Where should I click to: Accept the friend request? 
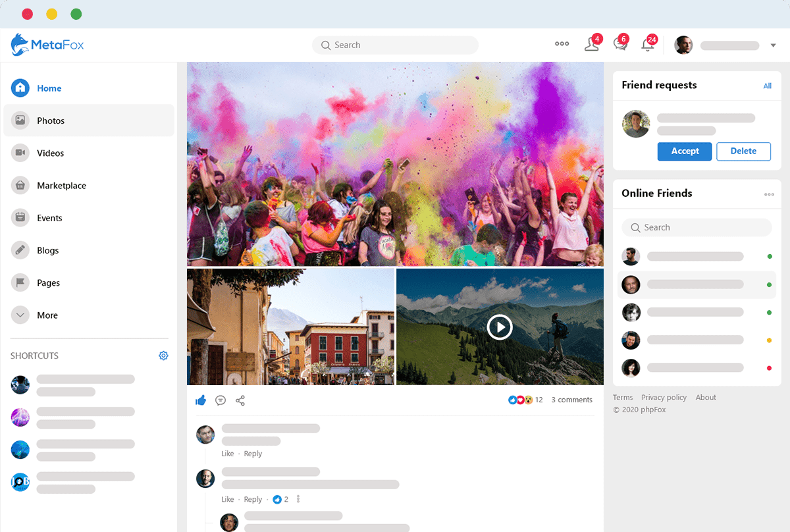point(685,151)
